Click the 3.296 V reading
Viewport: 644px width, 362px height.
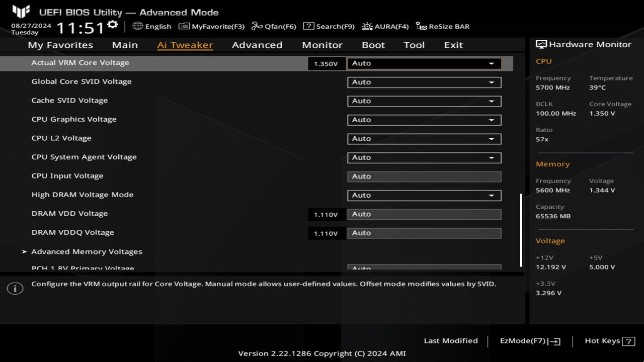point(549,293)
